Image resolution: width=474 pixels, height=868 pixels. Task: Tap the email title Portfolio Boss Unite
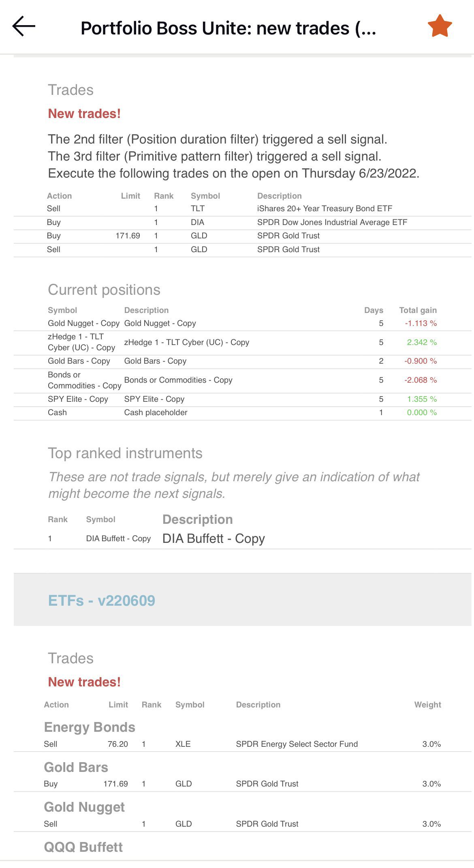[x=228, y=28]
